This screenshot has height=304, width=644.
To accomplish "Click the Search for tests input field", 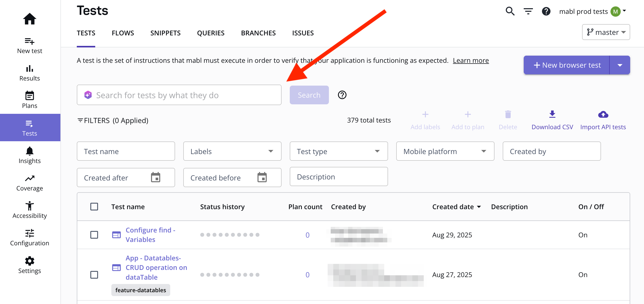I will pos(179,95).
